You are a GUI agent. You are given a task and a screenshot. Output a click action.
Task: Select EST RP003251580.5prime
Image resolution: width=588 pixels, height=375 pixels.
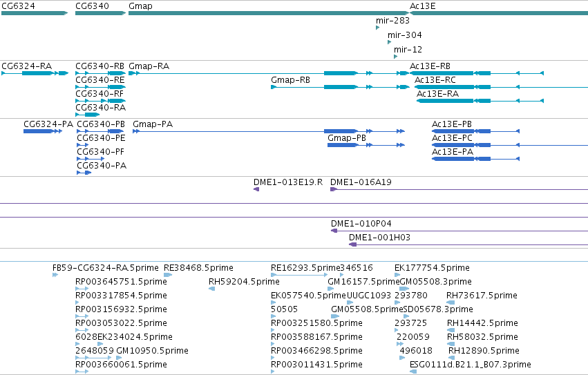click(316, 324)
